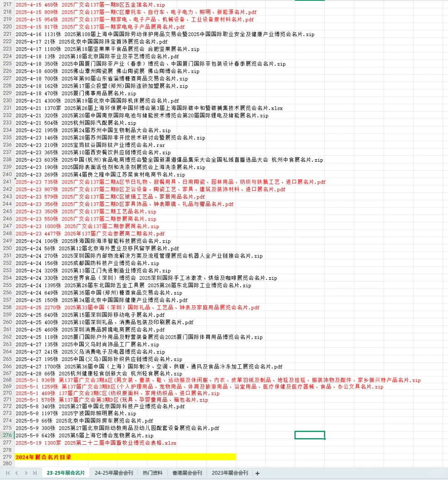
Task: Select the 中国(义乌)国际针织供应链博览会名片.zip row
Action: (x=99, y=359)
